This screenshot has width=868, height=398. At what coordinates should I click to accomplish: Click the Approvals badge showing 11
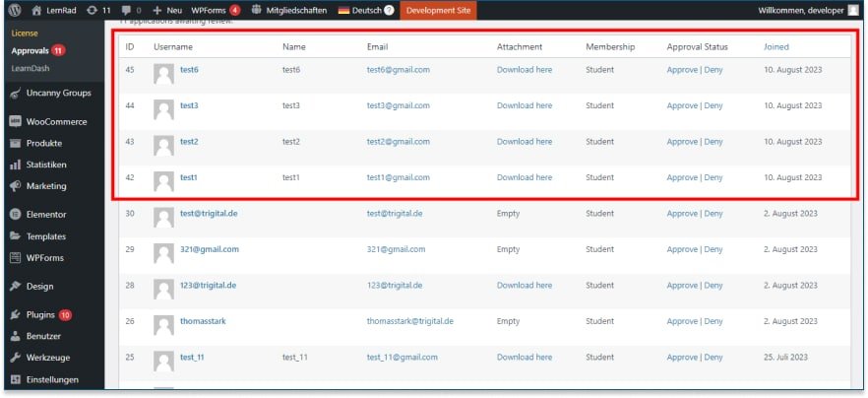(58, 51)
